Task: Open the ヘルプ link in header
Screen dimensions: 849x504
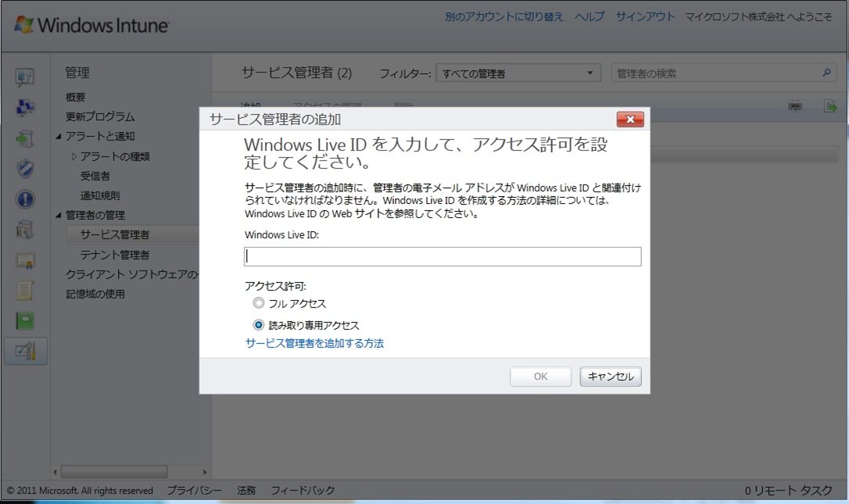Action: tap(589, 16)
